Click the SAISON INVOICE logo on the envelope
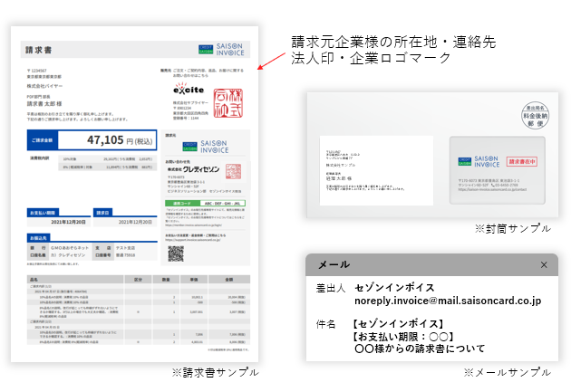Screen dimensions: 571x392 pos(479,161)
